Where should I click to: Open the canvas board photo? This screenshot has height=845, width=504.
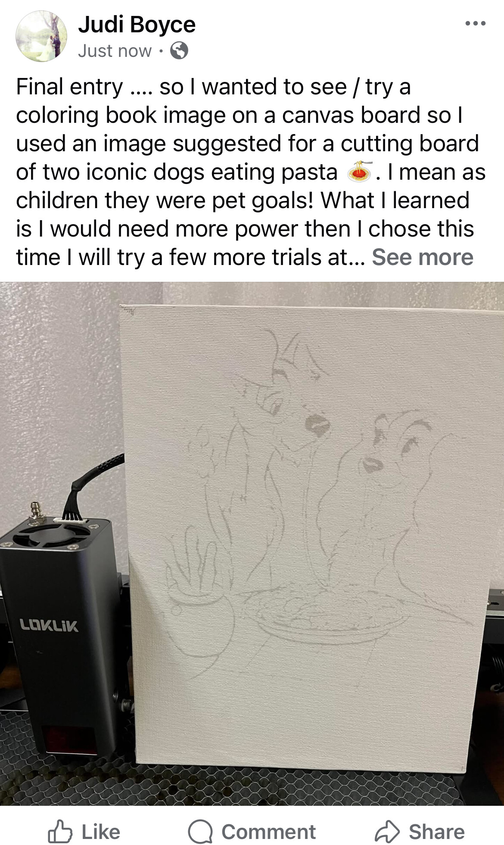(252, 543)
